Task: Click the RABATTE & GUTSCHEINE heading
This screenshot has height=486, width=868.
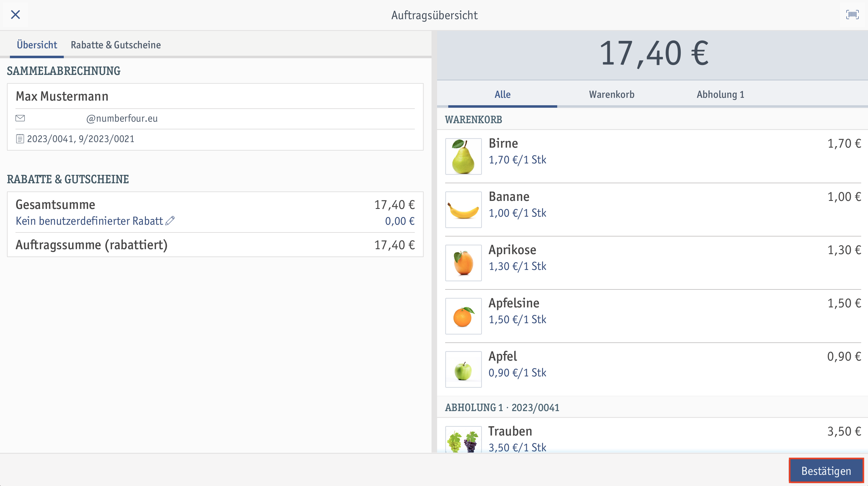Action: click(68, 179)
